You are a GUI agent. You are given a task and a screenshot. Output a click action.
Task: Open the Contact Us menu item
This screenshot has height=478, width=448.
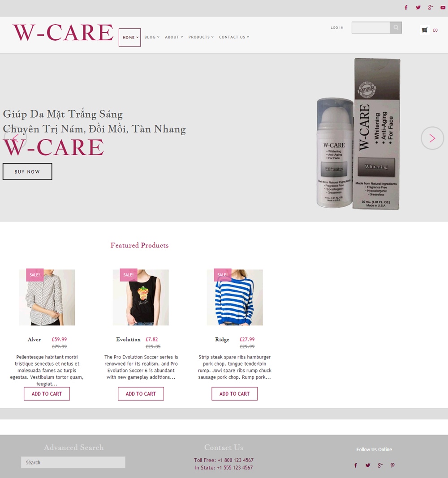click(x=234, y=37)
